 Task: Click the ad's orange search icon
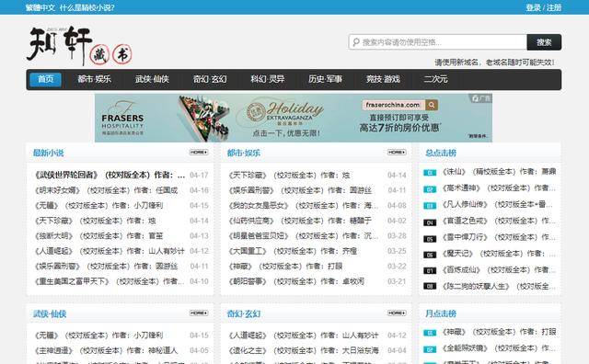pos(432,105)
